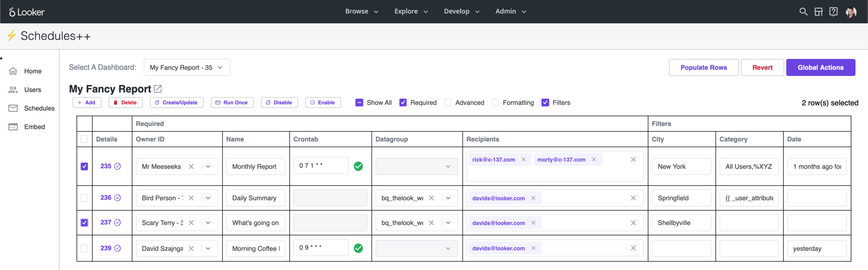This screenshot has width=868, height=270.
Task: Open the Admin menu
Action: [x=510, y=11]
